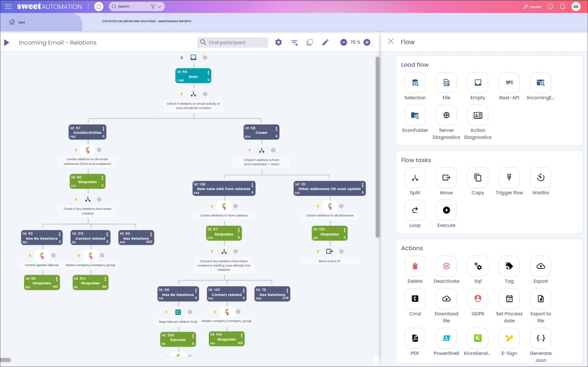
Task: Increase zoom above 70 %
Action: click(x=367, y=42)
